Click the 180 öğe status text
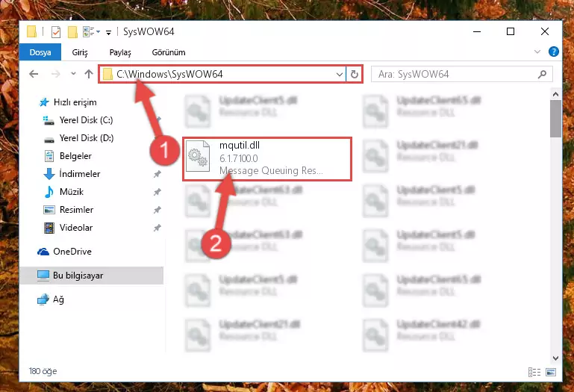This screenshot has height=392, width=574. click(43, 372)
